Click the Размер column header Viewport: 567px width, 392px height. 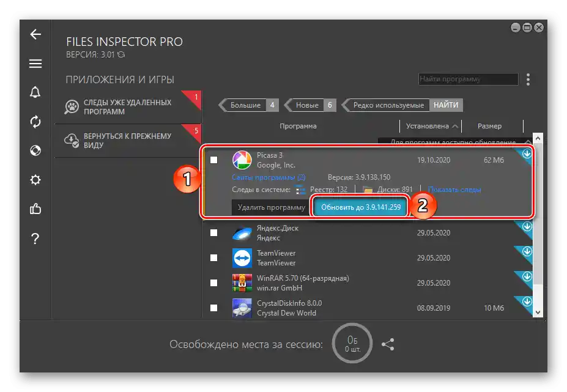point(489,126)
